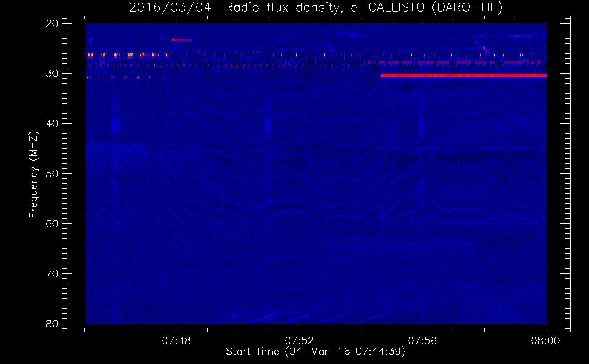Viewport: 589px width, 364px height.
Task: Click the frequency label 60
Action: [x=52, y=223]
